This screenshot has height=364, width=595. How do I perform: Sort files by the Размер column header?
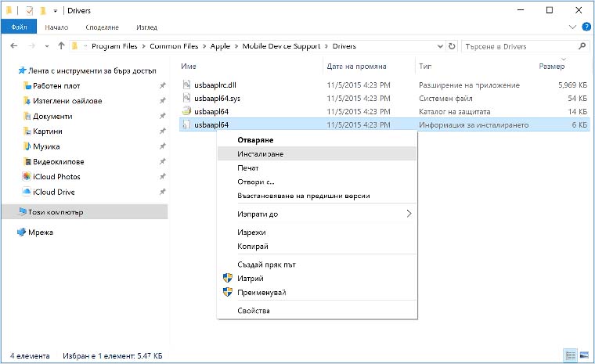(551, 67)
